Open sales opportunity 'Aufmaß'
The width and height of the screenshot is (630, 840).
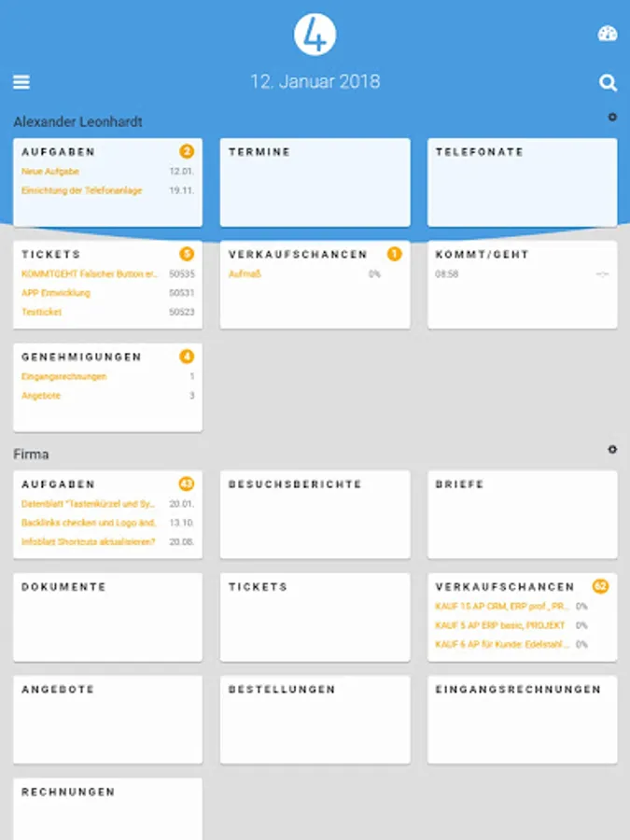pos(245,273)
